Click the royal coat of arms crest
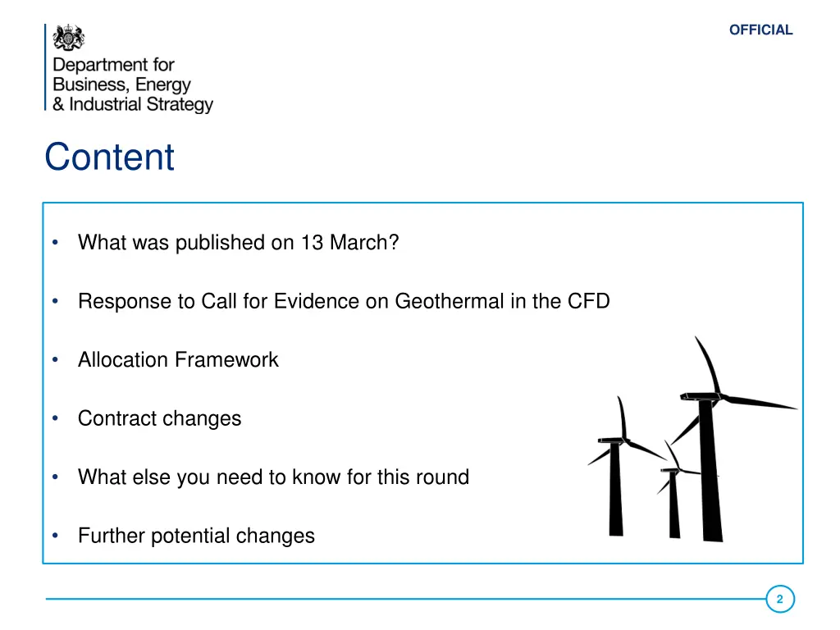Image resolution: width=840 pixels, height=630 pixels. [69, 38]
